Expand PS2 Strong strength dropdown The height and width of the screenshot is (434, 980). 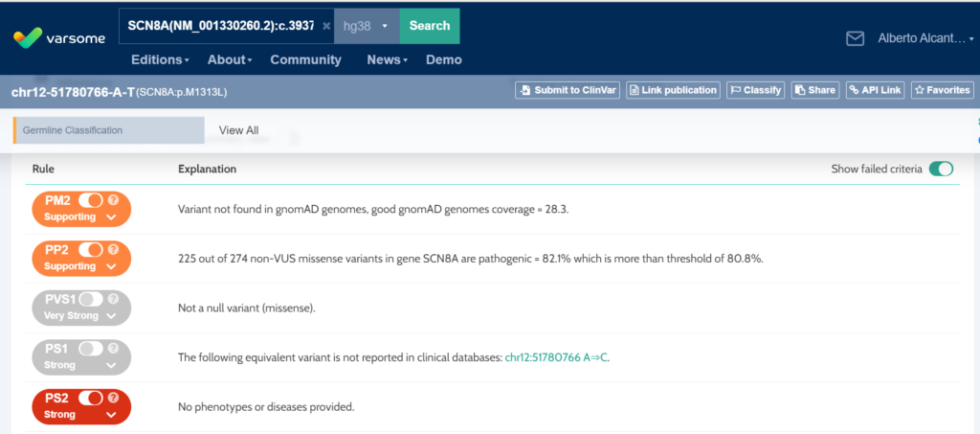click(x=112, y=415)
